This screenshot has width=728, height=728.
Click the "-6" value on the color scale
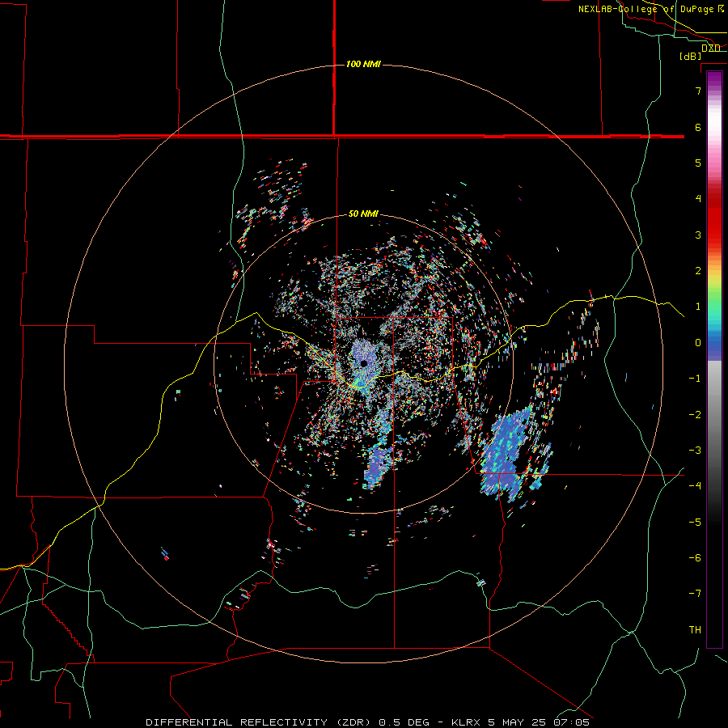coord(695,558)
